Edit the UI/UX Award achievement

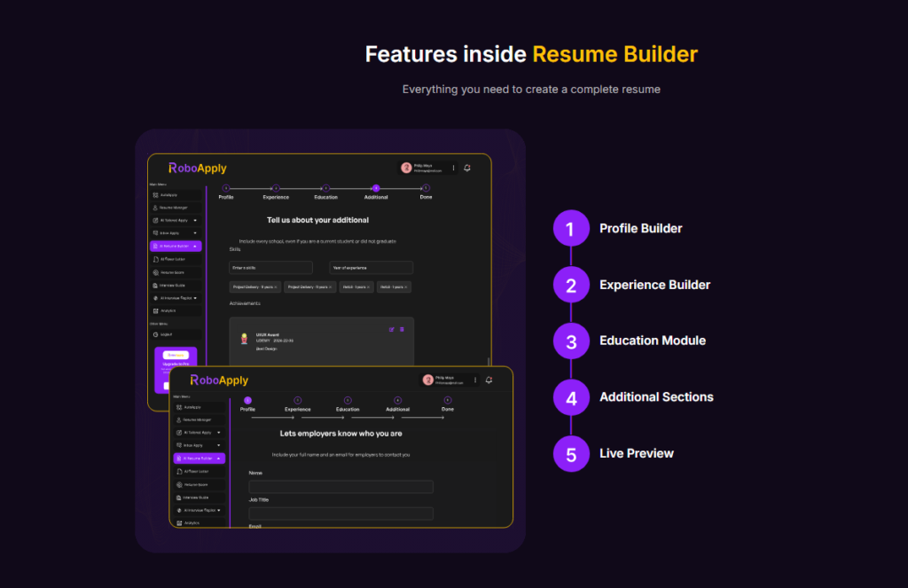[x=392, y=329]
